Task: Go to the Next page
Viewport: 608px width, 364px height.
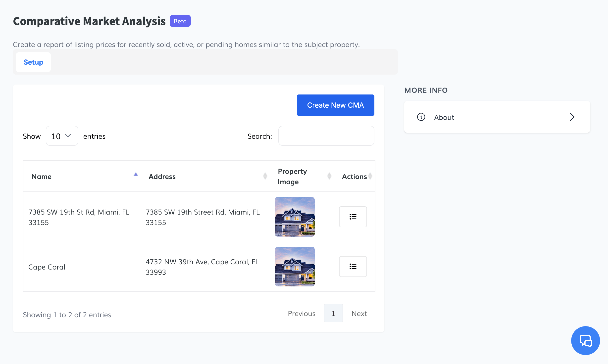Action: 359,314
